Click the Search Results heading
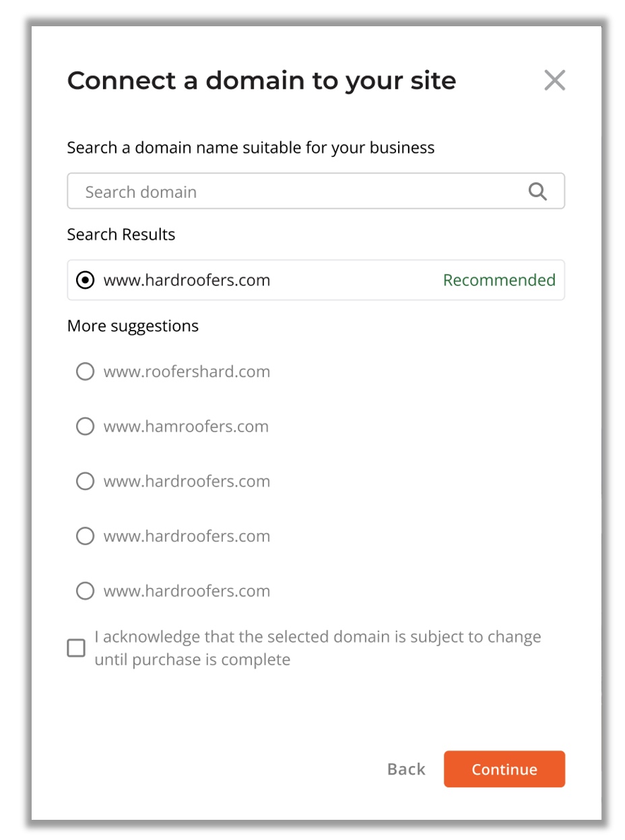Screen dimensions: 625x840 (121, 235)
